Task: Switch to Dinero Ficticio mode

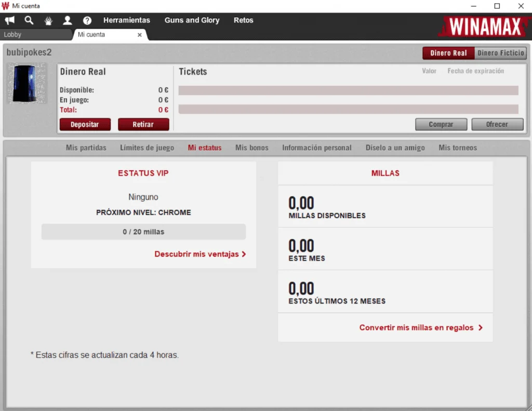Action: pos(500,53)
